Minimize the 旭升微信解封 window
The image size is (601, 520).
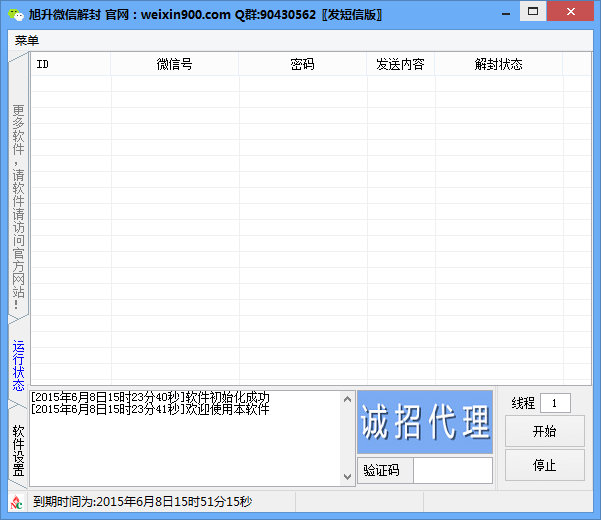[506, 14]
